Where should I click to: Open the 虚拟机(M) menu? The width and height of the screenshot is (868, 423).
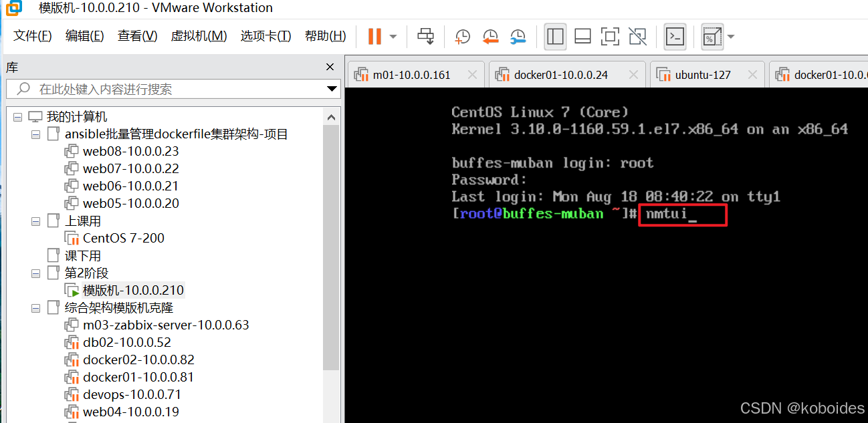pyautogui.click(x=199, y=36)
